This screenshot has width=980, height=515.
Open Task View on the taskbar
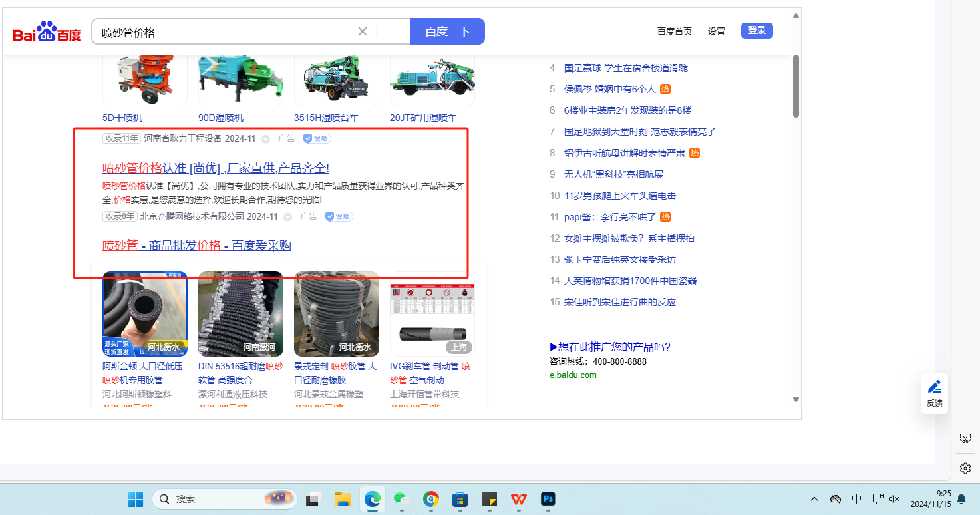tap(313, 499)
